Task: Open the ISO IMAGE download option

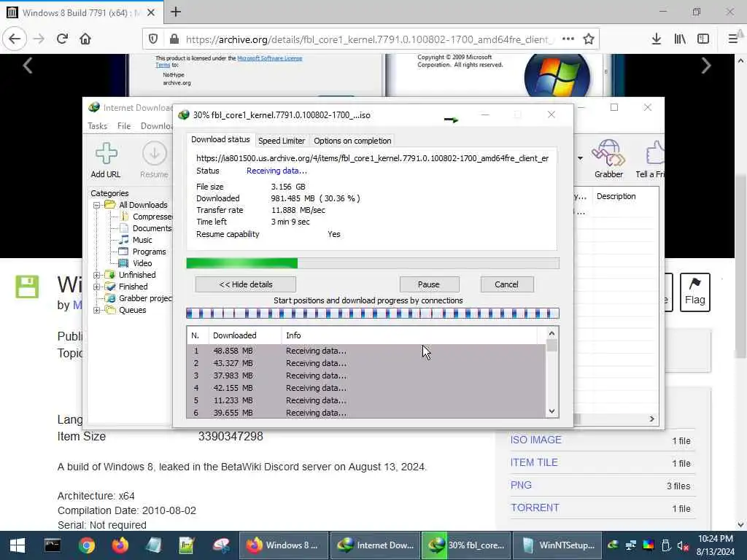Action: (x=536, y=440)
